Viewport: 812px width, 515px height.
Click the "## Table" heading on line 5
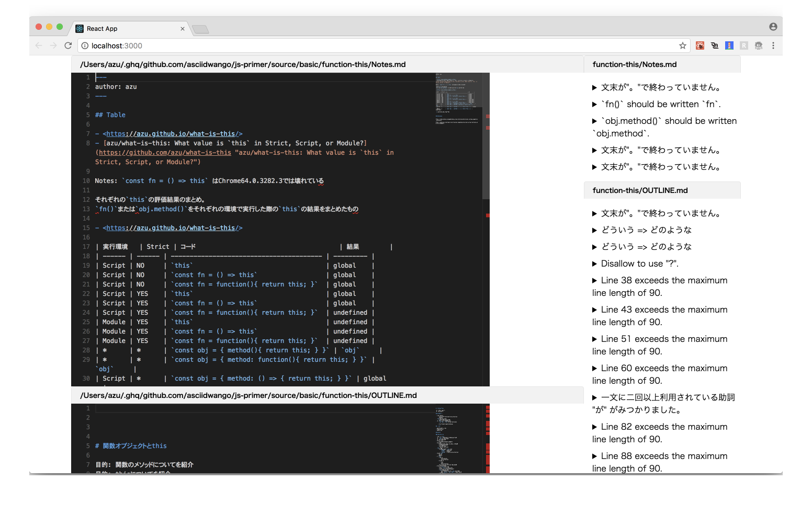(110, 115)
